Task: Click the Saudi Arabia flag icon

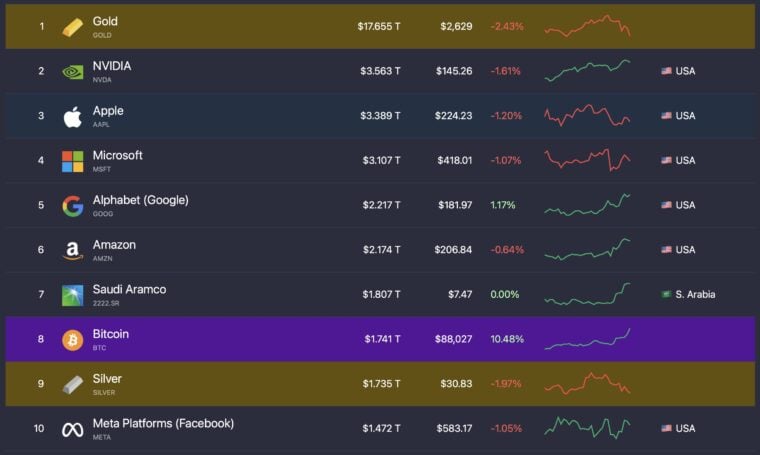Action: 666,294
